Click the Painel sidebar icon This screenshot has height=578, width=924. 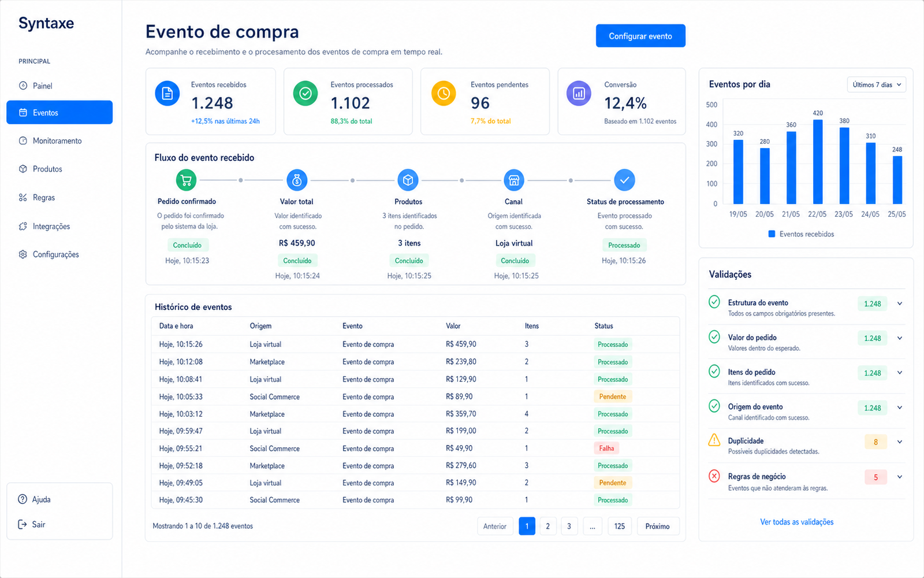coord(23,86)
